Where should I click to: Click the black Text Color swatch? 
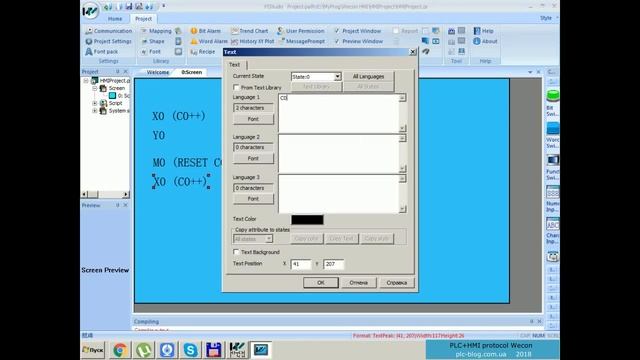point(307,220)
